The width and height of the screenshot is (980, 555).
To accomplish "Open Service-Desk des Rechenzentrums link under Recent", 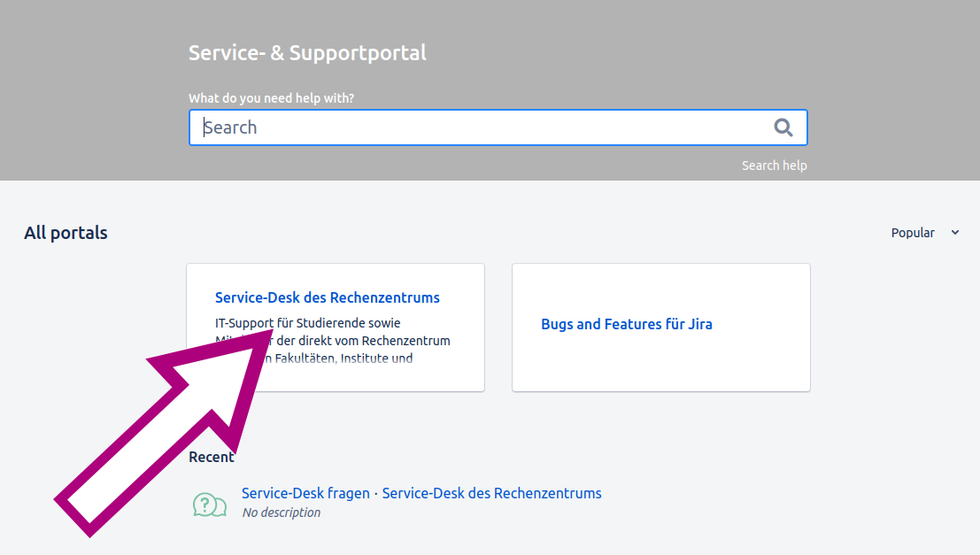I will pyautogui.click(x=491, y=493).
